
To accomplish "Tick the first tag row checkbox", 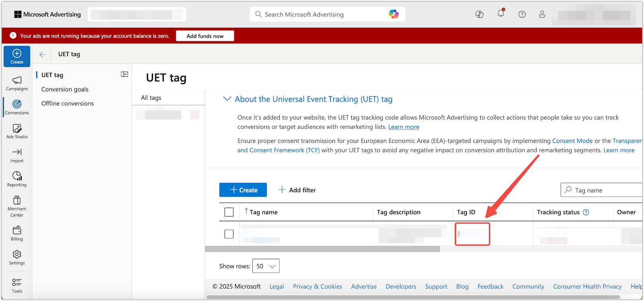I will pyautogui.click(x=229, y=234).
